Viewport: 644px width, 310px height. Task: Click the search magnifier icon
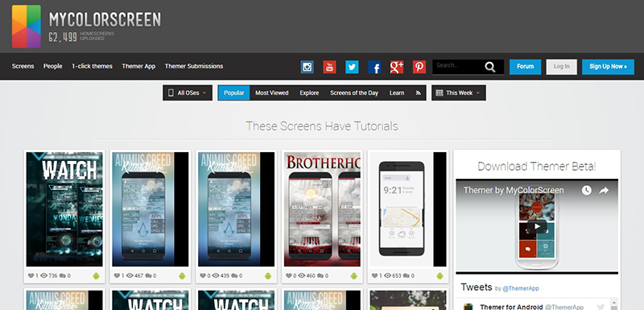click(490, 67)
